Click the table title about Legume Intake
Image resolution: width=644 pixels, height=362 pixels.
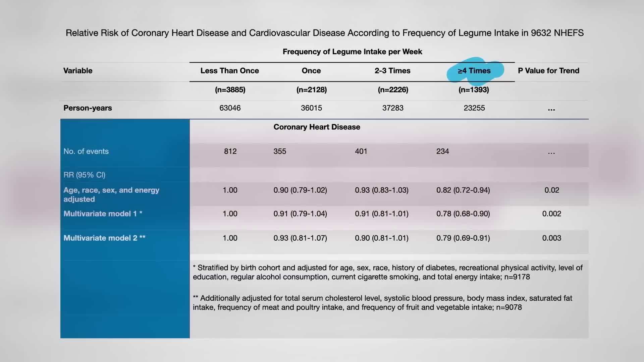click(x=324, y=33)
